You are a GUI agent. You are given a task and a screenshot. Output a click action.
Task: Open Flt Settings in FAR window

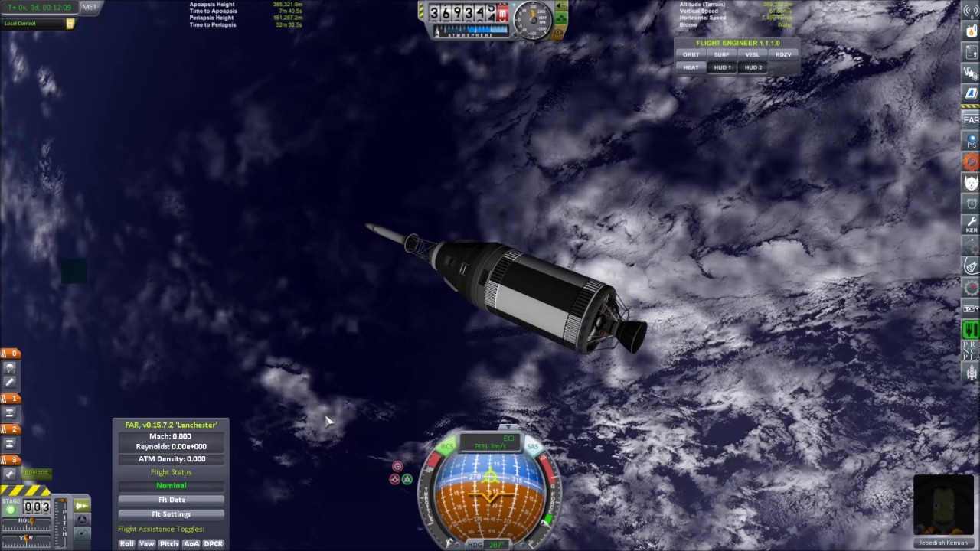[171, 514]
